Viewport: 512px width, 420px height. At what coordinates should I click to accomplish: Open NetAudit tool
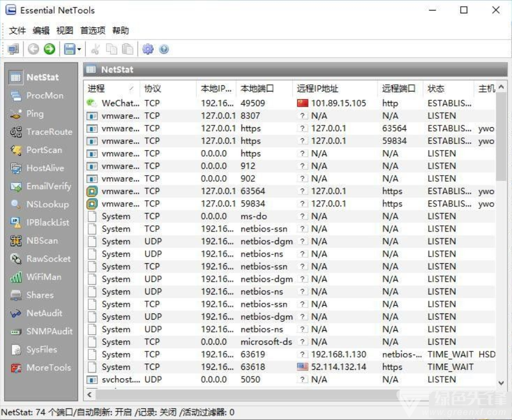(x=36, y=313)
